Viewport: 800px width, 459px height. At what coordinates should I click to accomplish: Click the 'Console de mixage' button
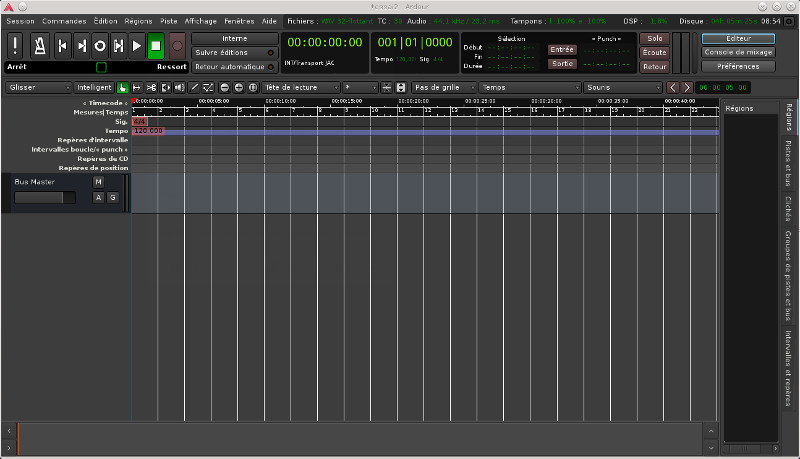tap(738, 52)
